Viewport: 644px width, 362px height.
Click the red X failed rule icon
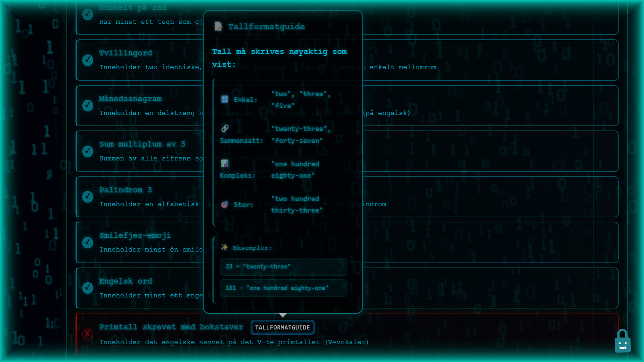(x=88, y=334)
